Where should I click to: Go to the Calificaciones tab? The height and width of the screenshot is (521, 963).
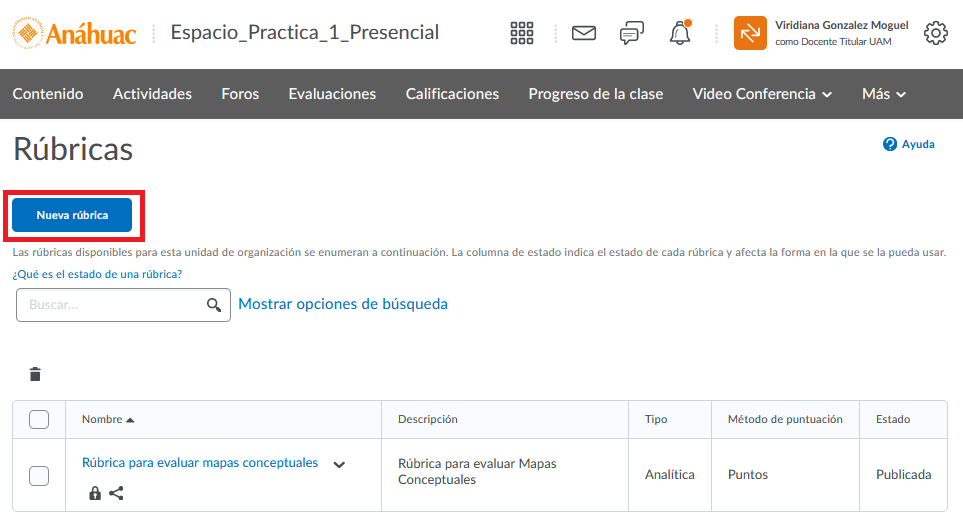coord(452,94)
